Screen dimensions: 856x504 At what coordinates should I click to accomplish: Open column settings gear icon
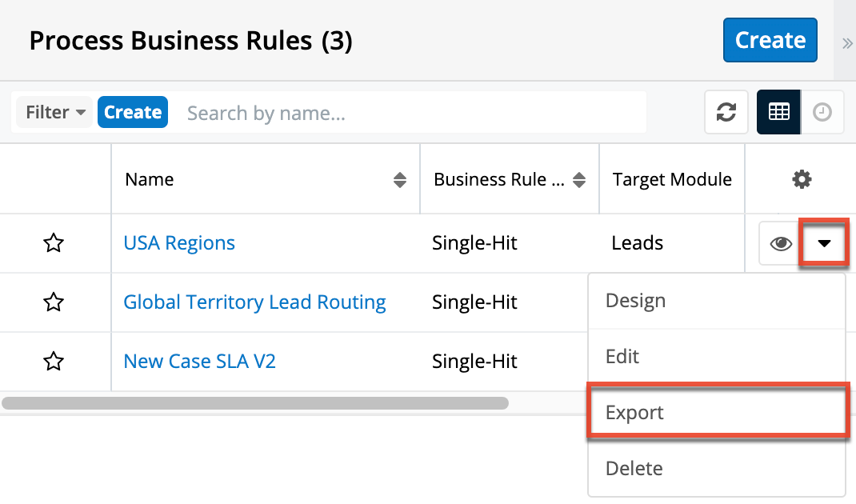[801, 180]
